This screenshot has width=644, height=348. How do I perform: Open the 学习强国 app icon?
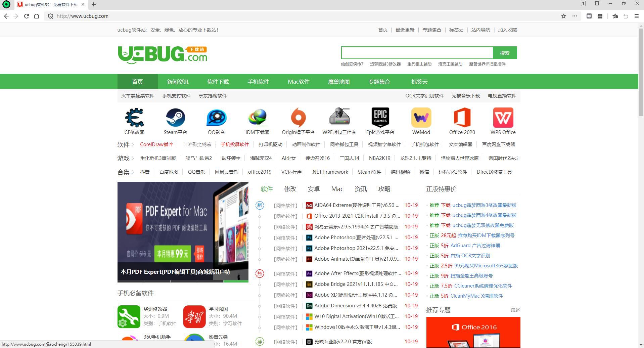[194, 316]
